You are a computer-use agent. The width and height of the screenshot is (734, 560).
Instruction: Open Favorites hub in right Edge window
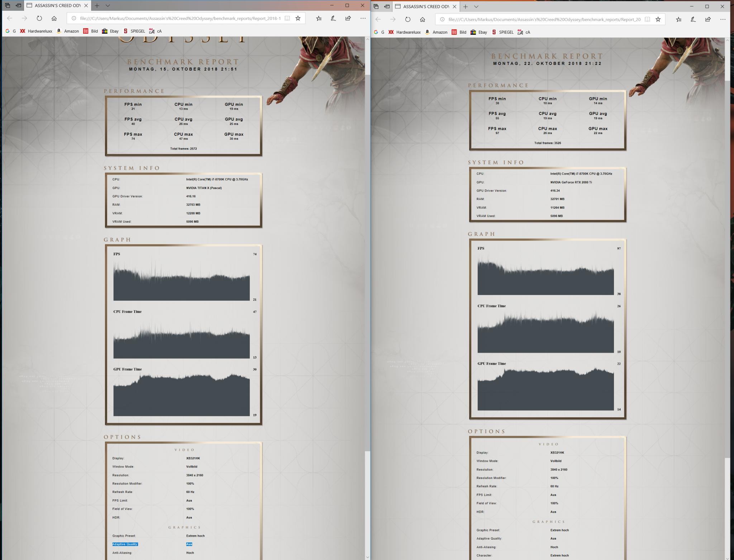coord(678,19)
